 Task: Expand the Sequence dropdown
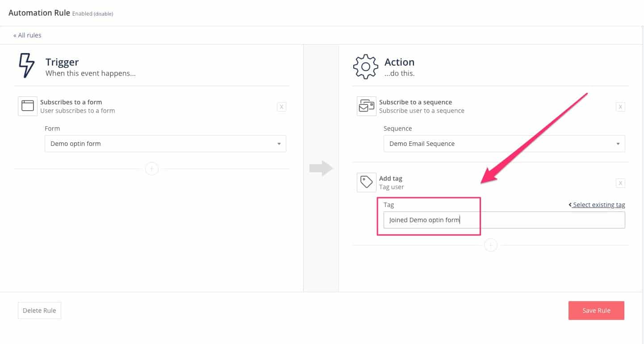pos(504,144)
